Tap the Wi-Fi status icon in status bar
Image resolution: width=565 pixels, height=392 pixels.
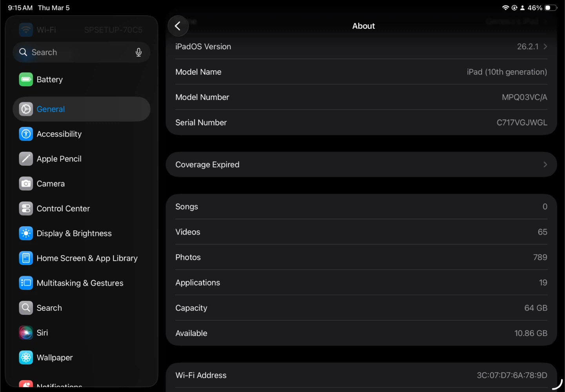pos(505,8)
